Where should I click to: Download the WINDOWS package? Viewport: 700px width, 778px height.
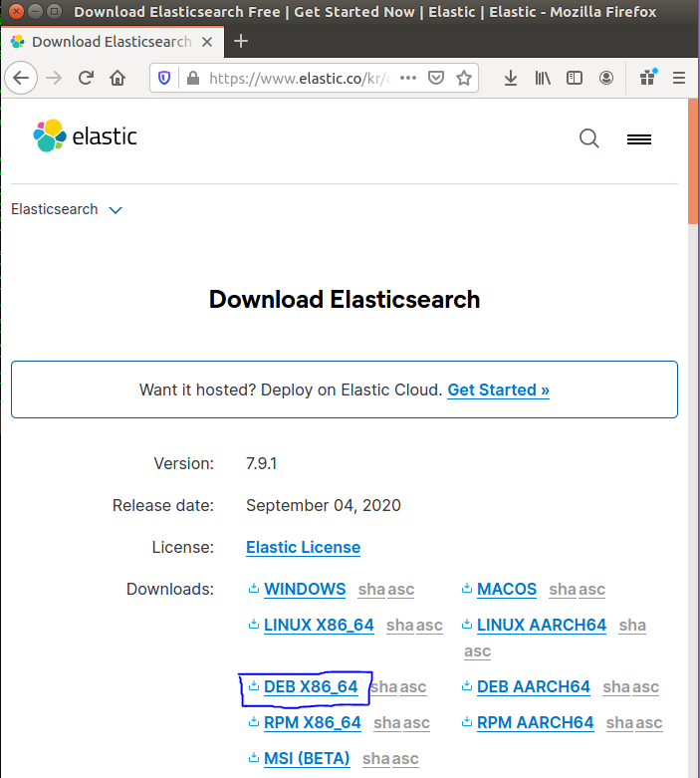tap(305, 589)
